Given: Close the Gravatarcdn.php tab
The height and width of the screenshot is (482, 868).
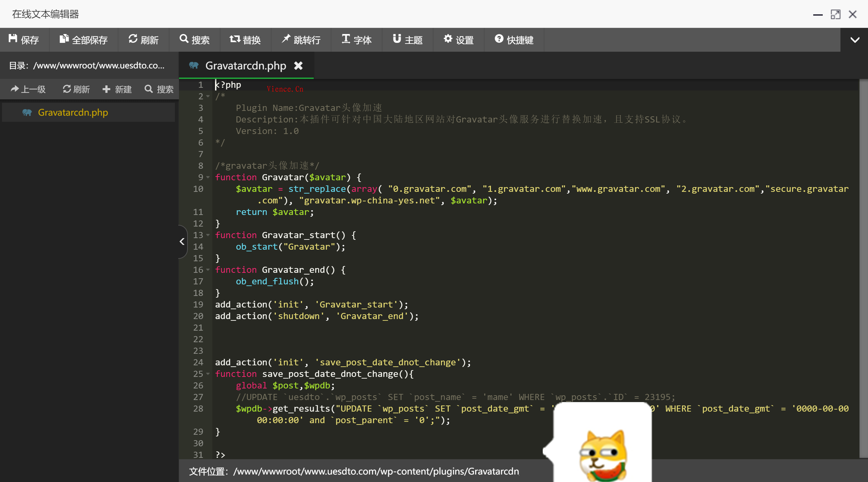Looking at the screenshot, I should [x=298, y=66].
